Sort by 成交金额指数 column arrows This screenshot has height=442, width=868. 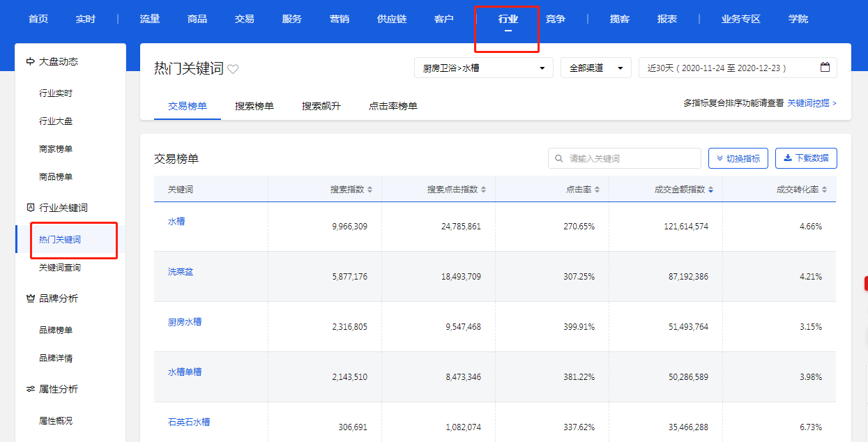(710, 190)
